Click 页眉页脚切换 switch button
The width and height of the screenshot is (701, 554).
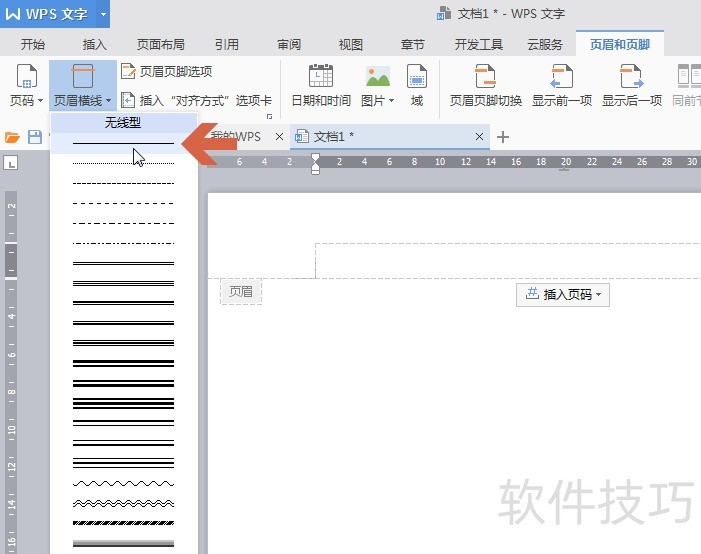[x=486, y=85]
